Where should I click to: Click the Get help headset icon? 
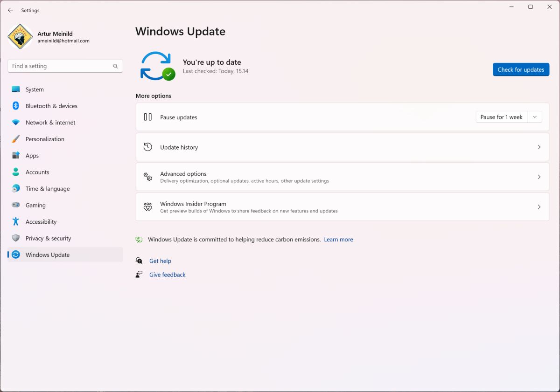139,261
